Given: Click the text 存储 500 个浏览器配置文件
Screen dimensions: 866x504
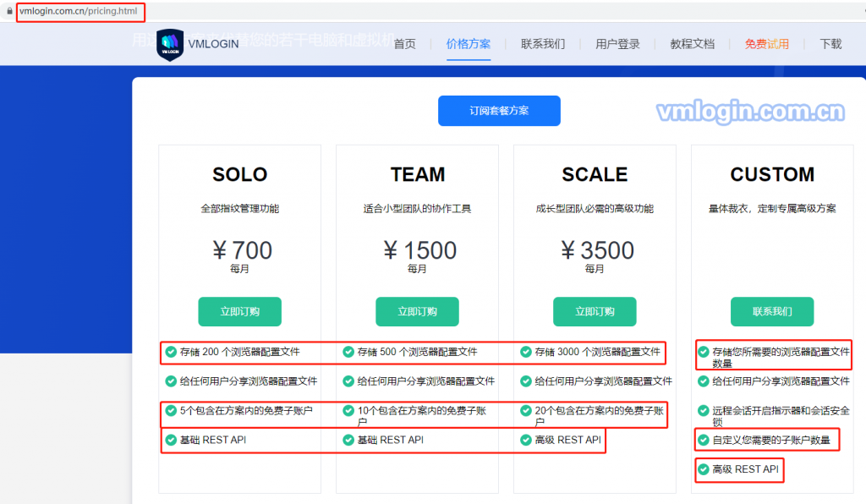Looking at the screenshot, I should (x=417, y=352).
